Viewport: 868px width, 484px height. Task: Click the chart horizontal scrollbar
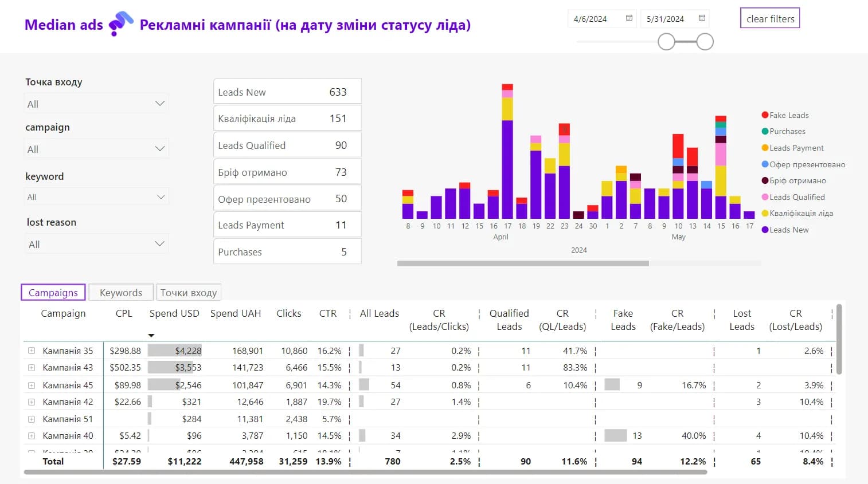click(x=523, y=263)
